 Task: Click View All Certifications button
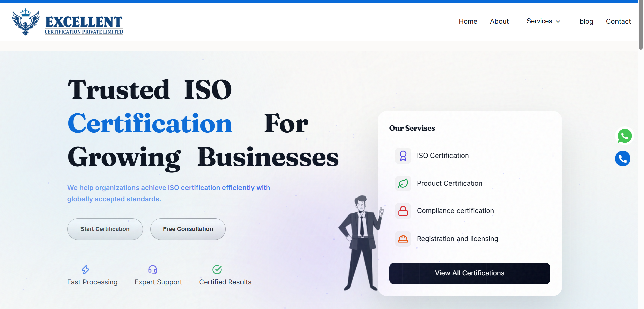coord(470,273)
